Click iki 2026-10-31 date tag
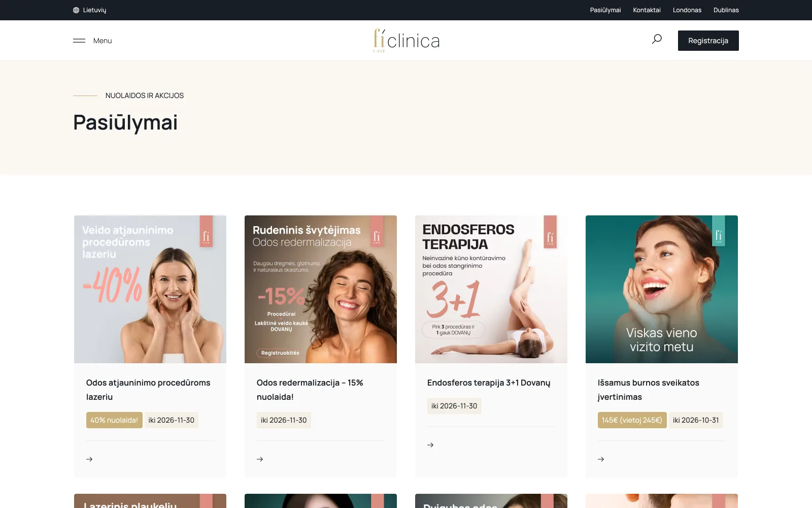 [x=696, y=420]
